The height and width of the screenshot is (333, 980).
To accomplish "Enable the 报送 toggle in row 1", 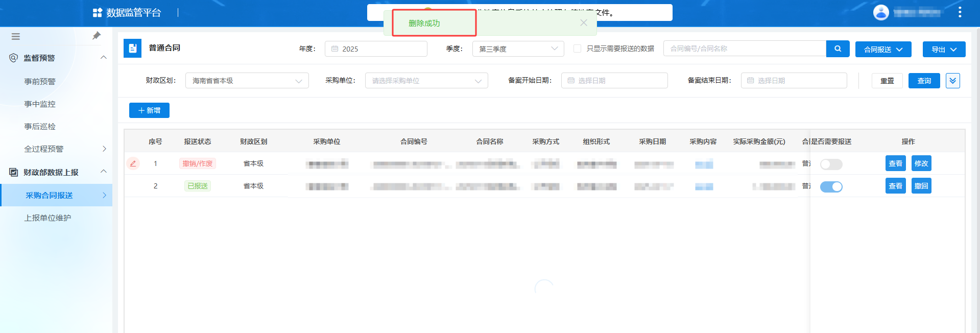I will pyautogui.click(x=831, y=164).
